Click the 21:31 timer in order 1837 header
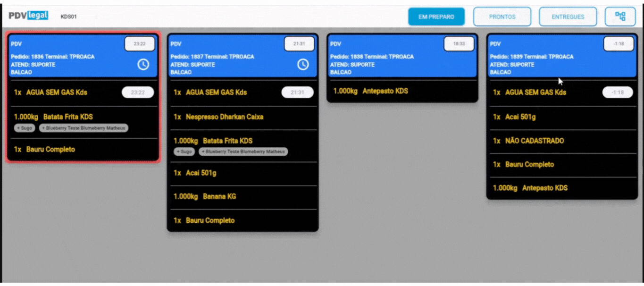 [299, 44]
